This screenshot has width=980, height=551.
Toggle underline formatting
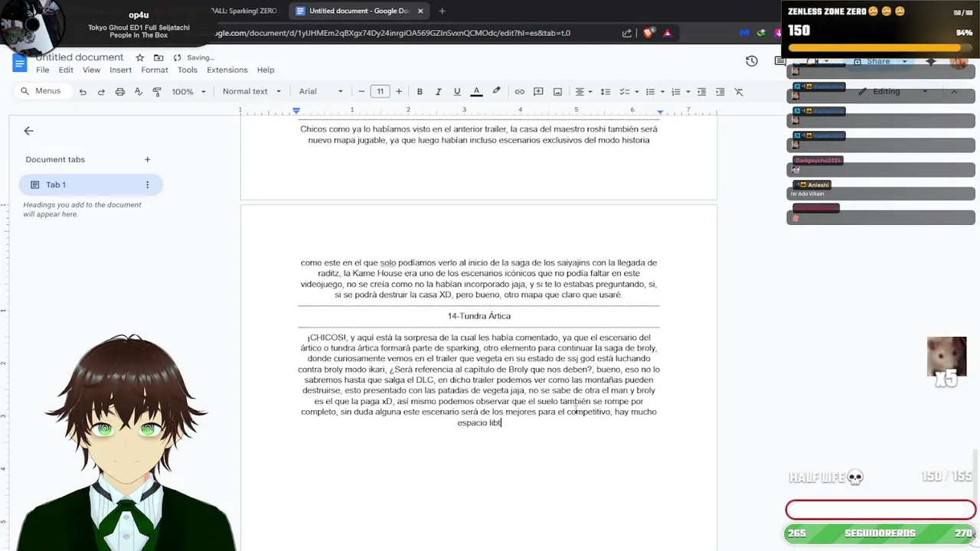point(457,92)
